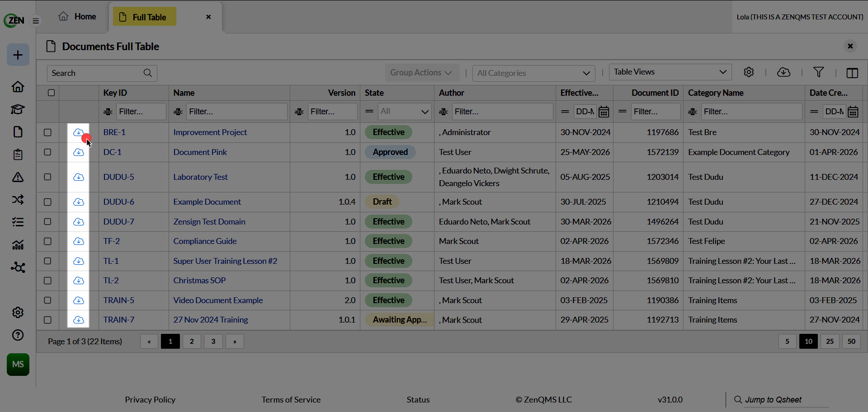Click download icon for DUDU-5 Laboratory Test
This screenshot has height=412, width=868.
tap(78, 177)
